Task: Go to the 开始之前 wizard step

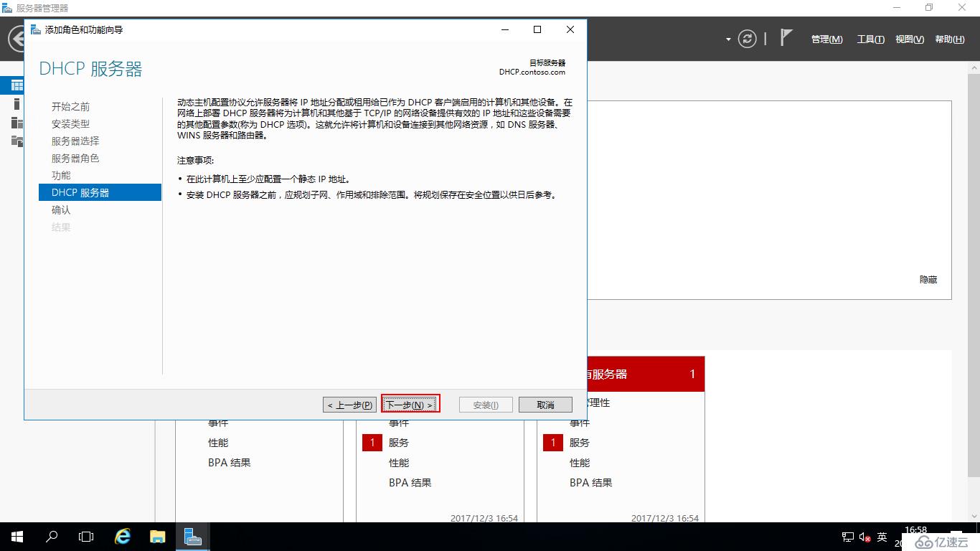Action: pos(70,107)
